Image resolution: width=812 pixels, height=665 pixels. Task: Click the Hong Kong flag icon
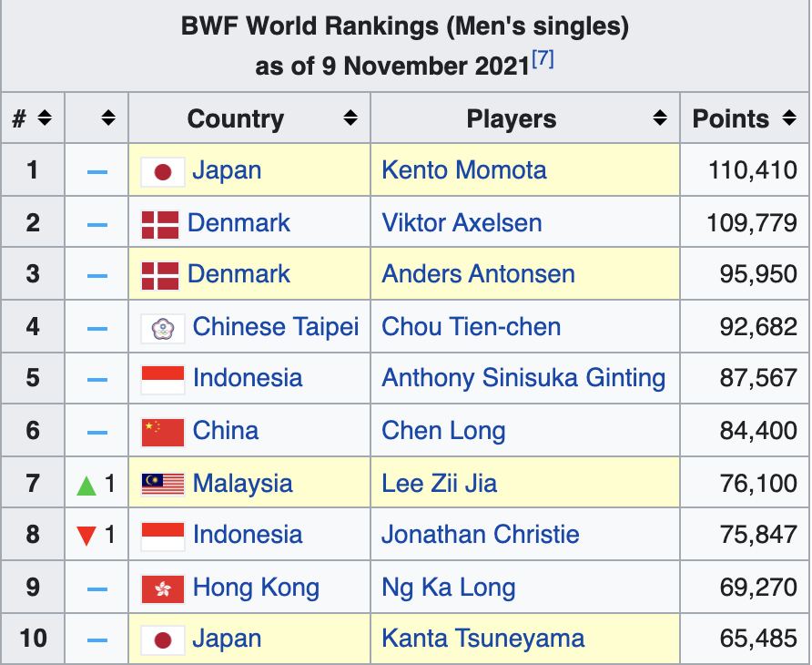163,588
